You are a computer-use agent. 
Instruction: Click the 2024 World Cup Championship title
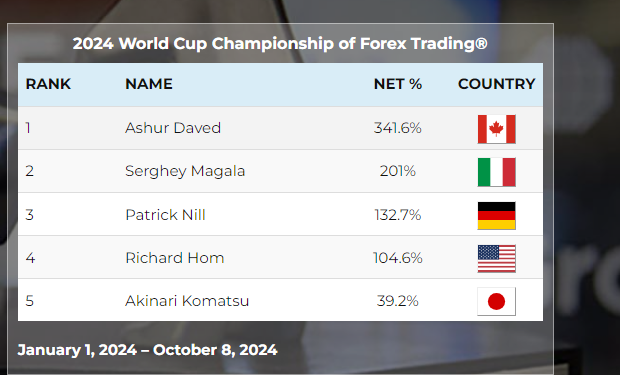click(280, 44)
